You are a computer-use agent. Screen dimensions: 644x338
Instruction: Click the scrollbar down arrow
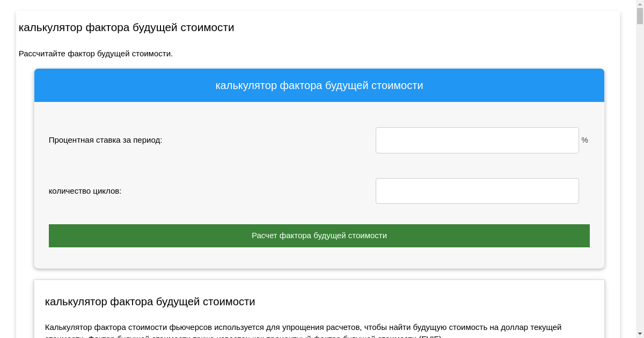point(640,334)
